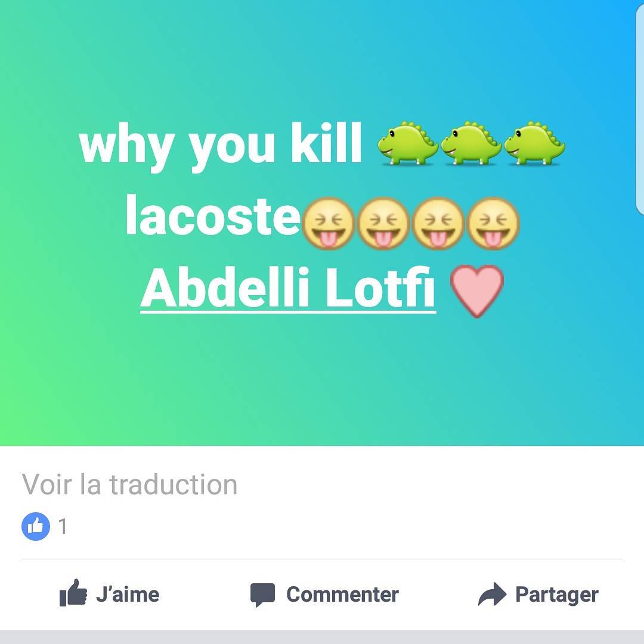Click the "why you kill" post text
This screenshot has height=644, width=644.
click(220, 144)
